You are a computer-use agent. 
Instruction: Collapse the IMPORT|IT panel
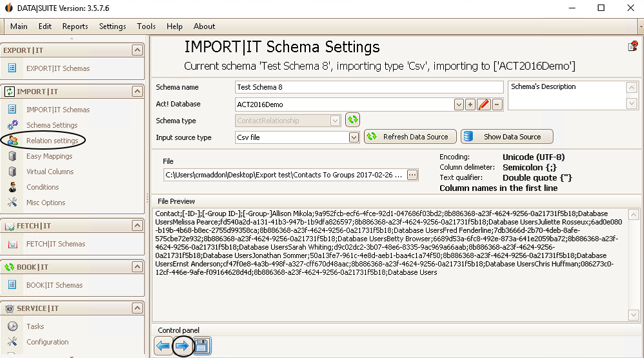click(137, 91)
